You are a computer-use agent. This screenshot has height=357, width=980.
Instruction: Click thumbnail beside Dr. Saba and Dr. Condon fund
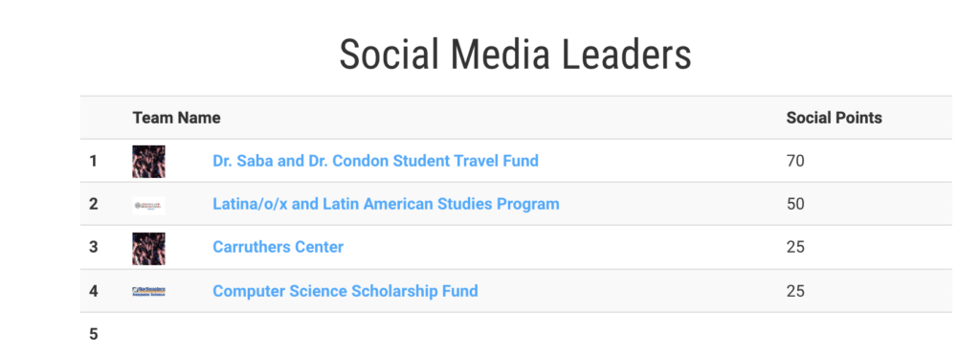pyautogui.click(x=148, y=162)
